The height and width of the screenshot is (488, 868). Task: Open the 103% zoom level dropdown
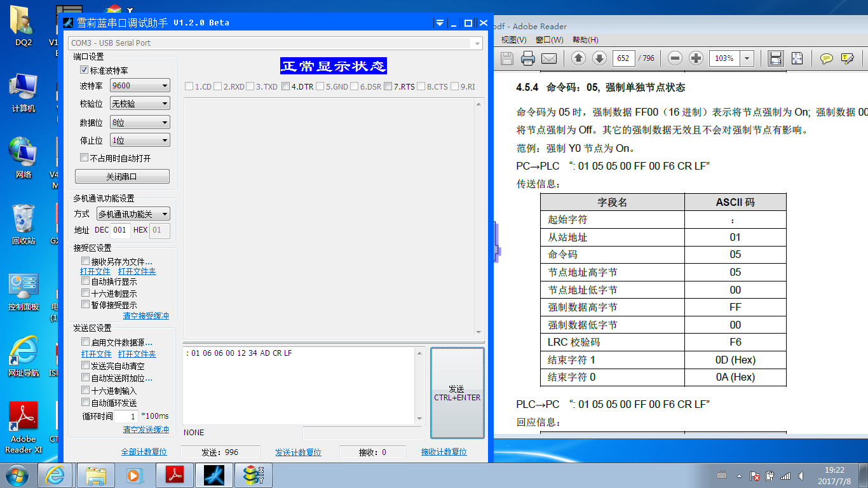(x=747, y=58)
